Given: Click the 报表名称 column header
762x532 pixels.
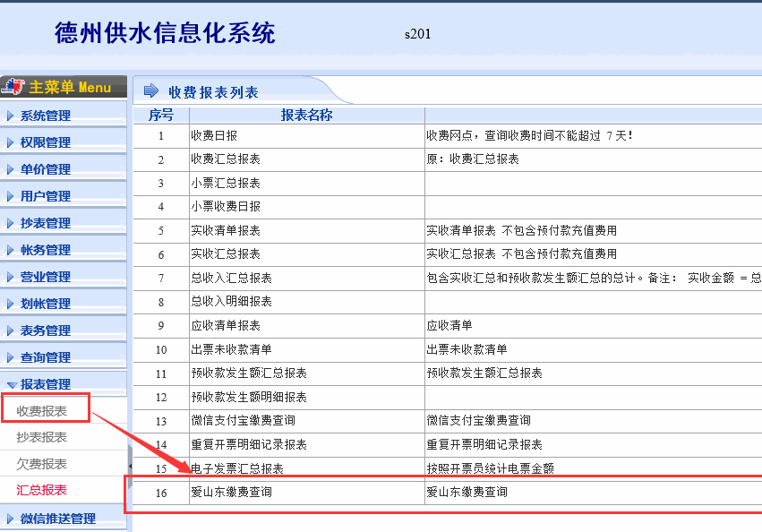Looking at the screenshot, I should 306,116.
